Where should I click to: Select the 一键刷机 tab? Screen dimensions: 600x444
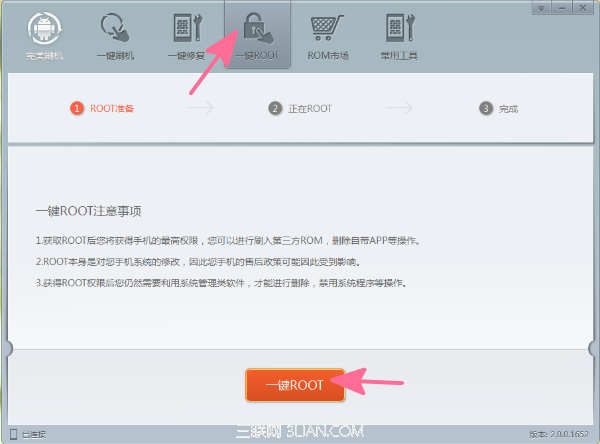click(115, 36)
